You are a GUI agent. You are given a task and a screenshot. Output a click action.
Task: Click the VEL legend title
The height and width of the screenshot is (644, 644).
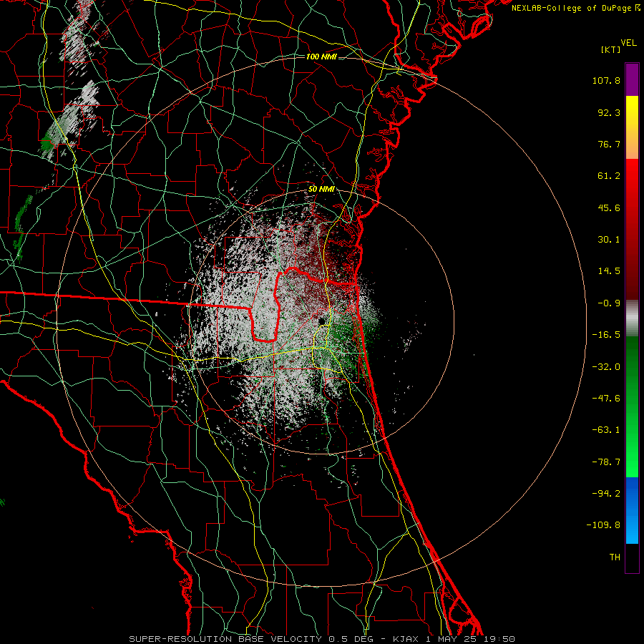629,43
